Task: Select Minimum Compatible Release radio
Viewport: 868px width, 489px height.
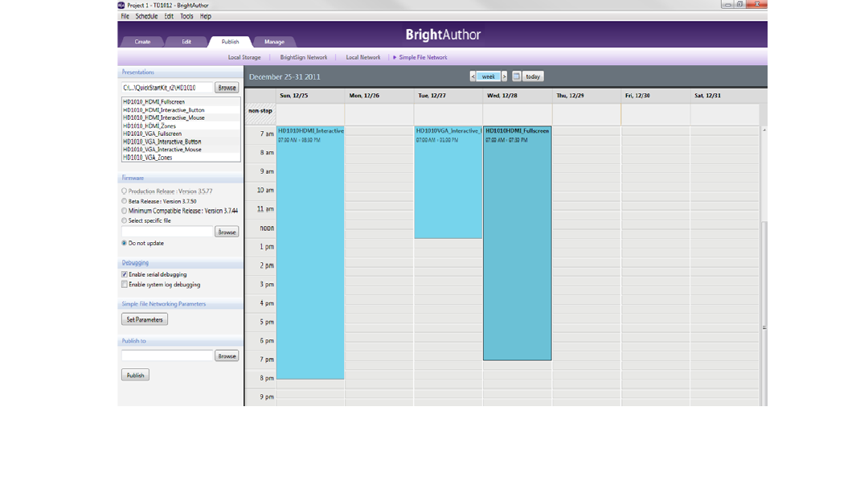Action: pyautogui.click(x=125, y=211)
